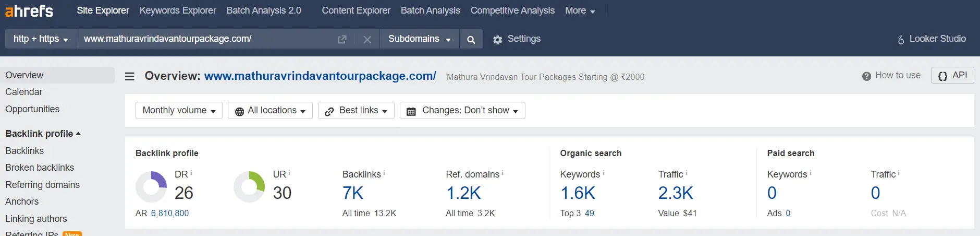
Task: Click the magnifier search button
Action: pyautogui.click(x=471, y=39)
